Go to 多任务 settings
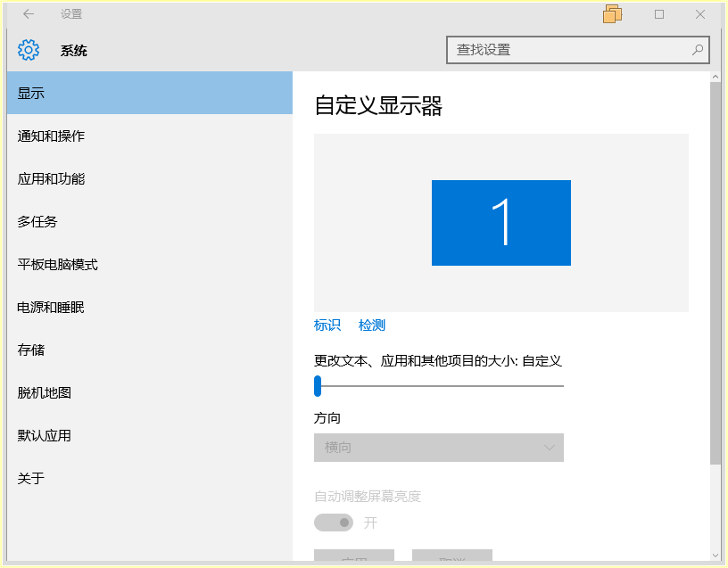The width and height of the screenshot is (728, 568). point(150,221)
